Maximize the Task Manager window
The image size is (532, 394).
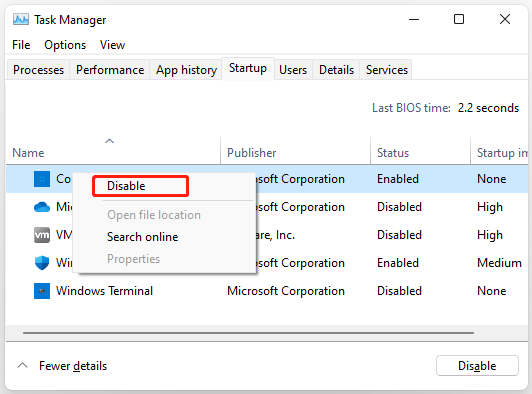point(459,19)
